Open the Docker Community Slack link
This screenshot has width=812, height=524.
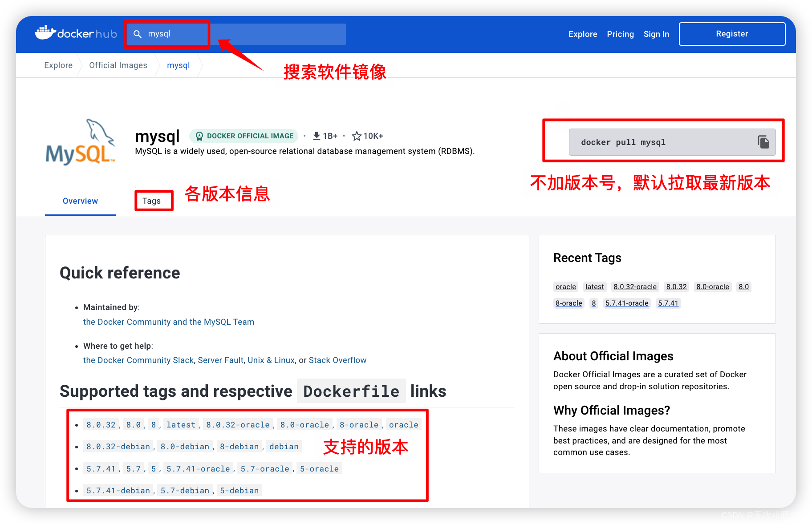138,360
